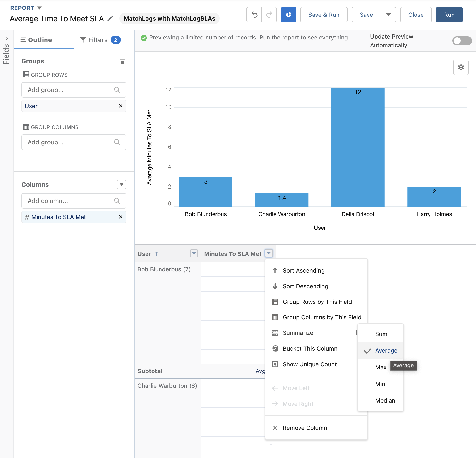476x458 pixels.
Task: Click the undo arrow icon
Action: [254, 15]
